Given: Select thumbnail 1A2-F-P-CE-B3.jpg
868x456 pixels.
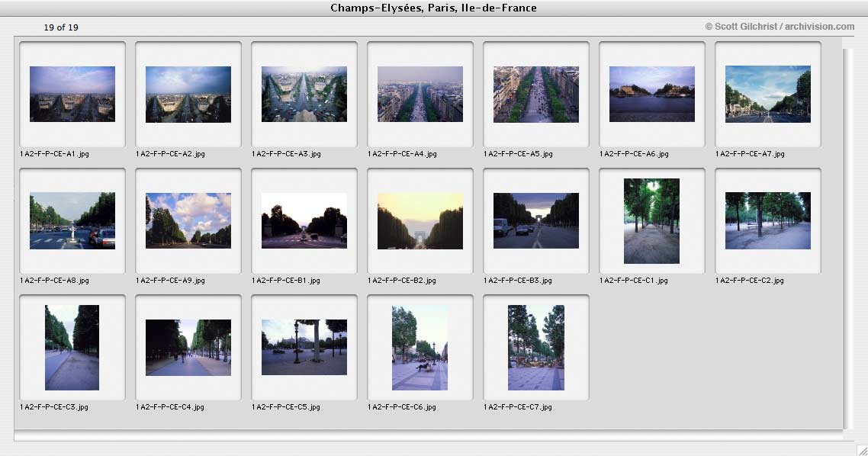Looking at the screenshot, I should tap(536, 221).
